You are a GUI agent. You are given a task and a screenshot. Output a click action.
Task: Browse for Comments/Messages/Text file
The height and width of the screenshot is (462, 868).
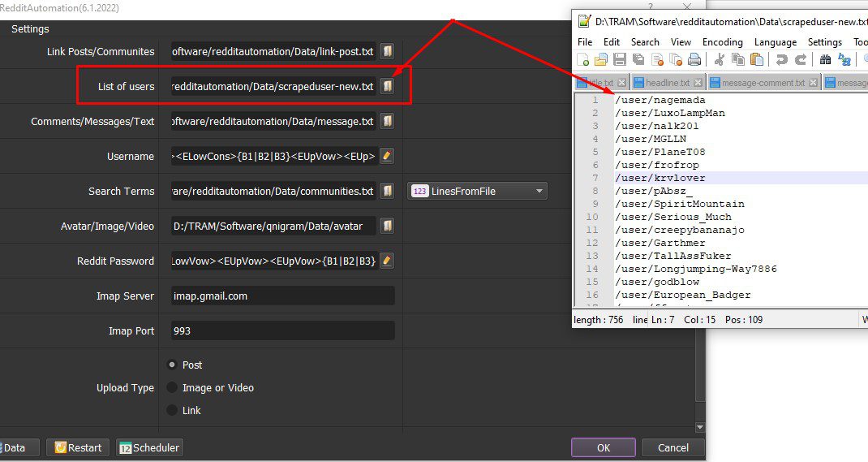tap(388, 121)
